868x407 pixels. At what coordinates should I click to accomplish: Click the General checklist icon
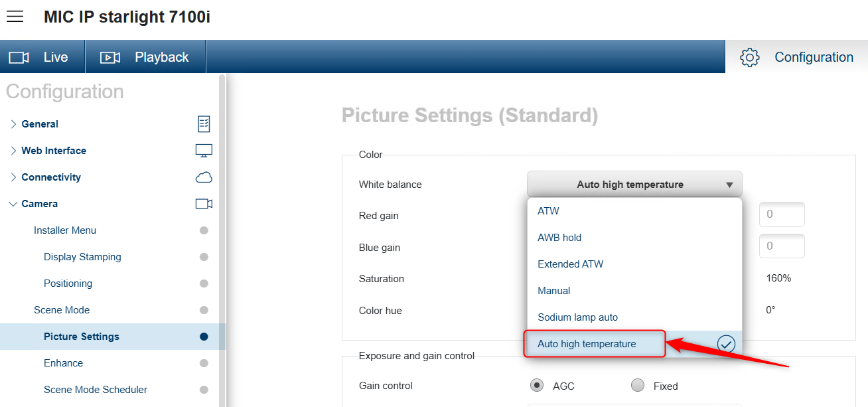204,124
